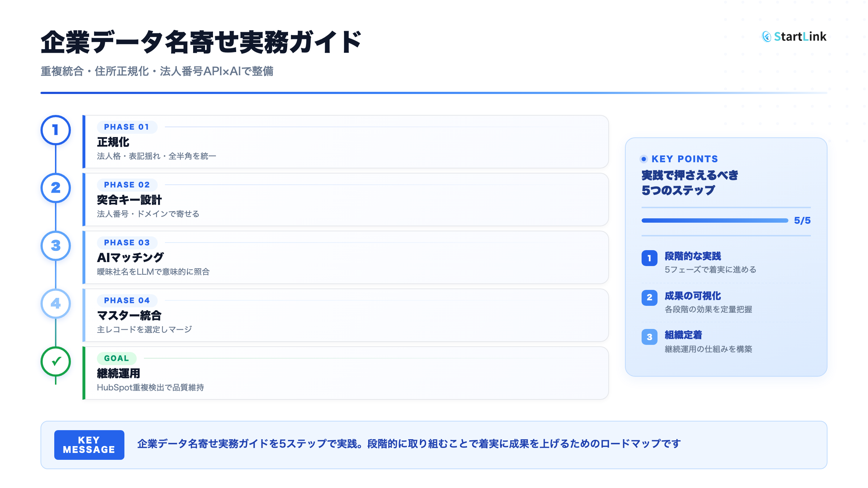Click key point number 3 badge
This screenshot has height=488, width=868.
tap(649, 337)
